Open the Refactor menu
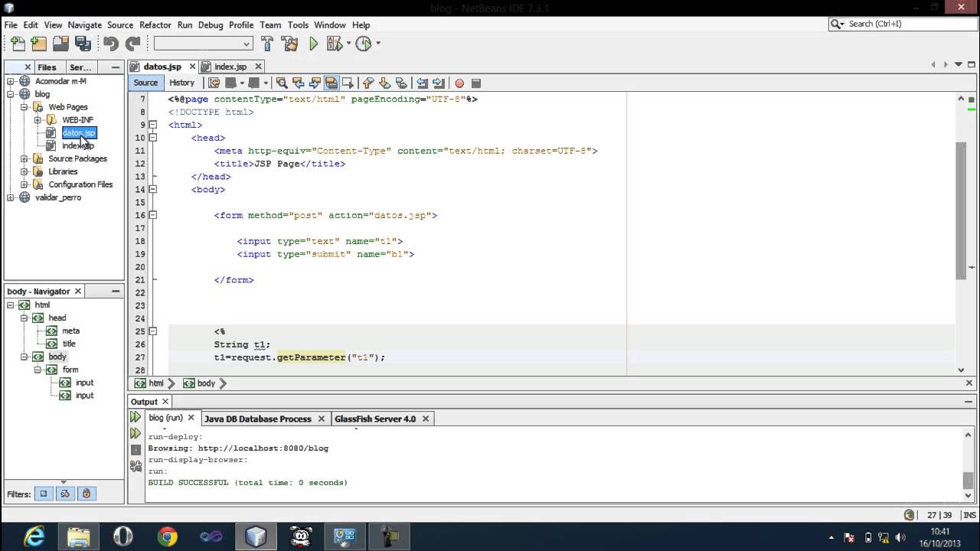Viewport: 980px width, 551px height. [155, 24]
